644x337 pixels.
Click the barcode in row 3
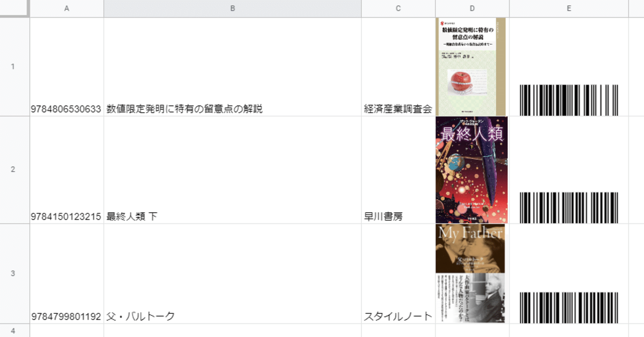(569, 307)
